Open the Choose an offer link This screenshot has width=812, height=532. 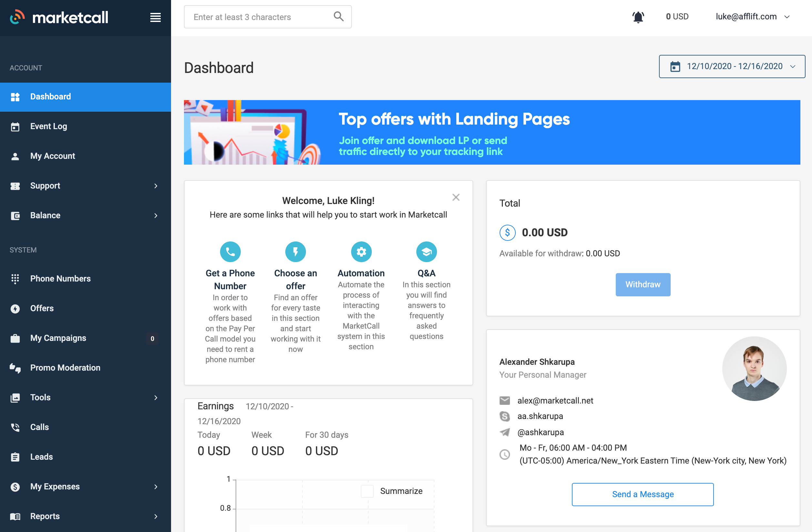point(295,280)
